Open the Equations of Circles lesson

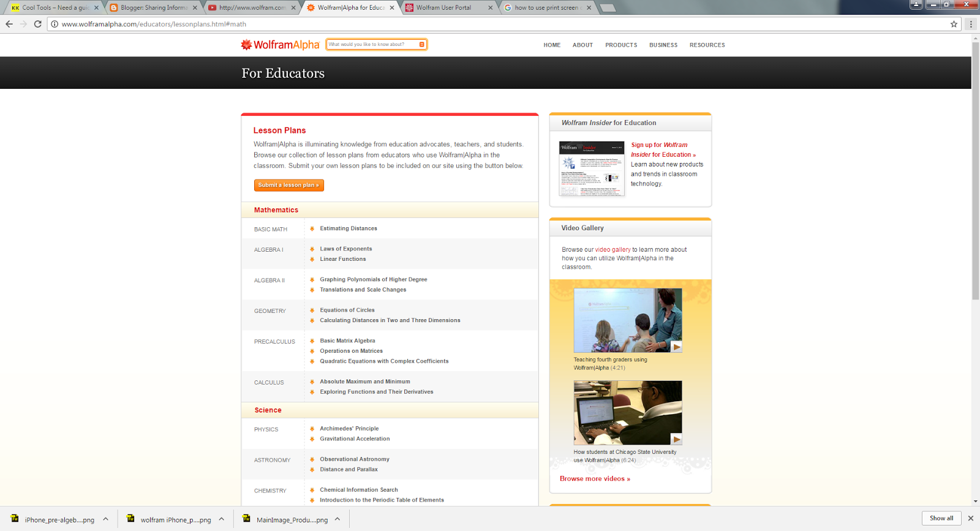click(347, 310)
